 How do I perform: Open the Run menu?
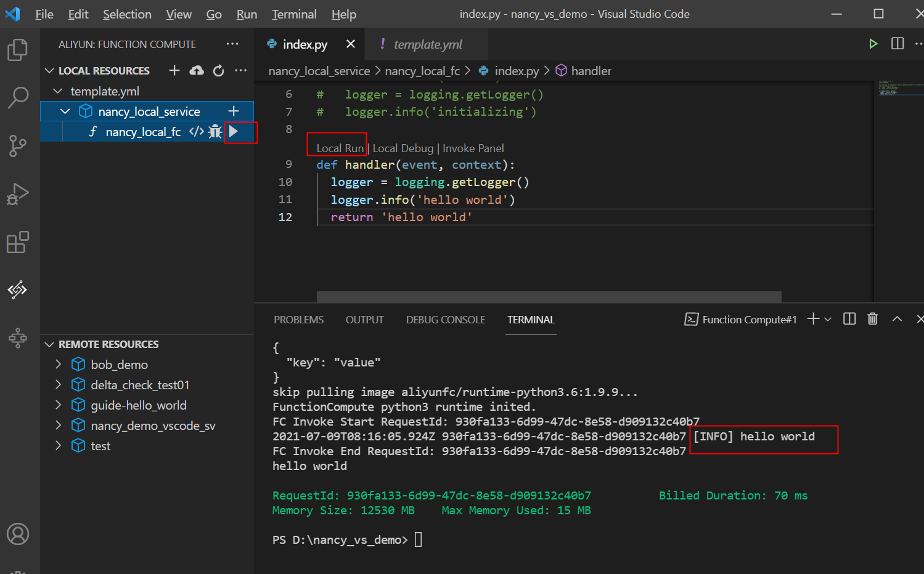pos(247,14)
